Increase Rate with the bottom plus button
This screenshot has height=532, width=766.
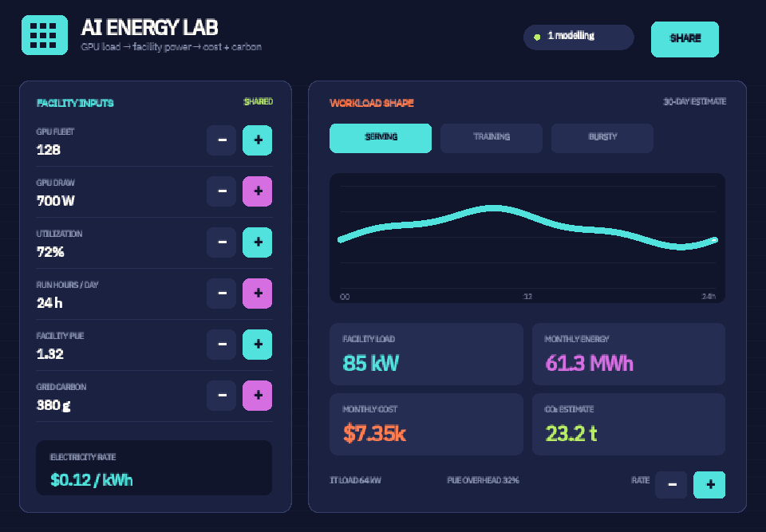709,485
